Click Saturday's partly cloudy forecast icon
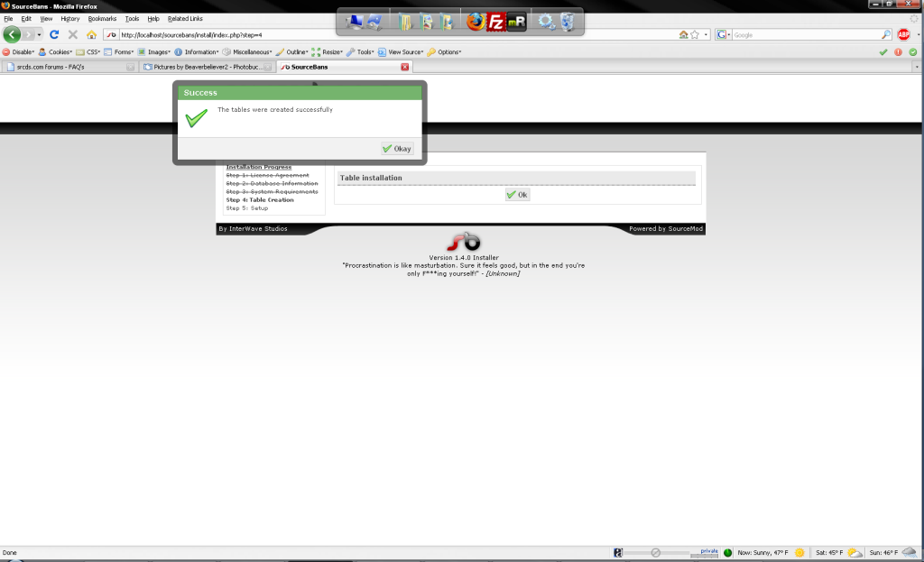 pos(855,553)
